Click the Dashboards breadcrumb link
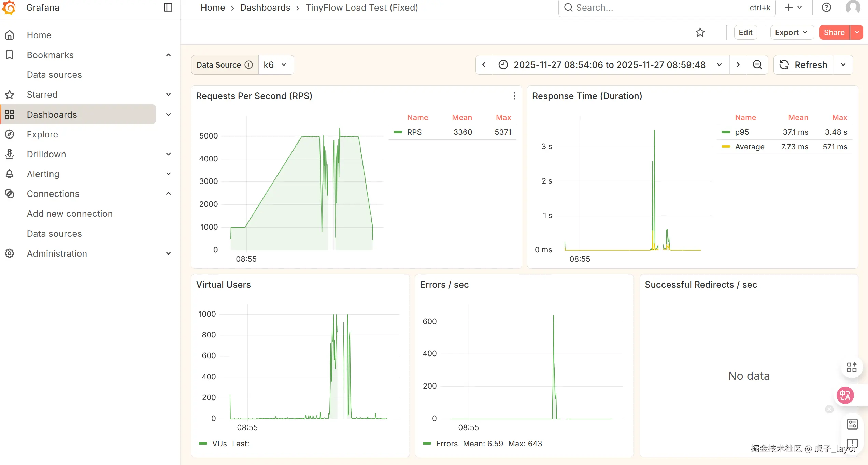Viewport: 868px width, 465px height. tap(265, 8)
